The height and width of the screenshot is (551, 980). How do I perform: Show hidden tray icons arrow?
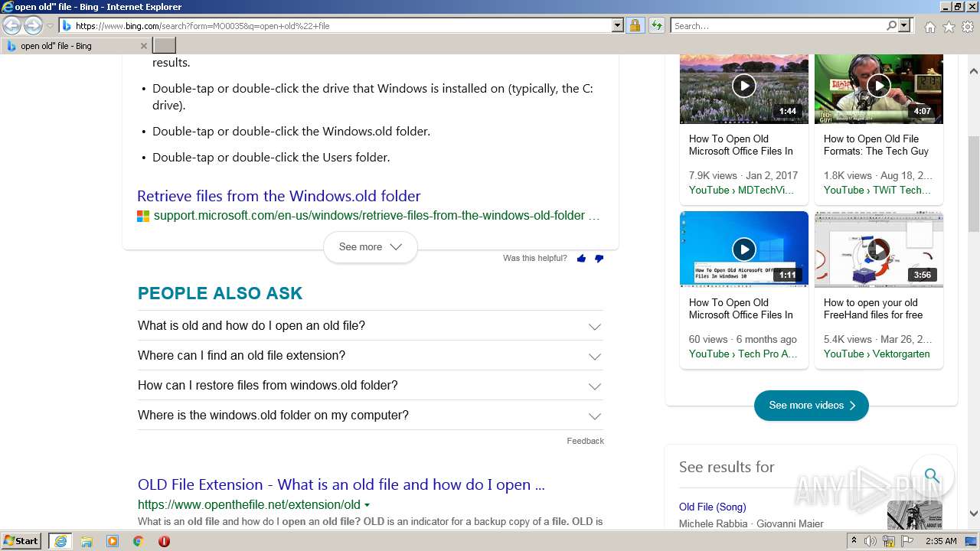[x=854, y=541]
